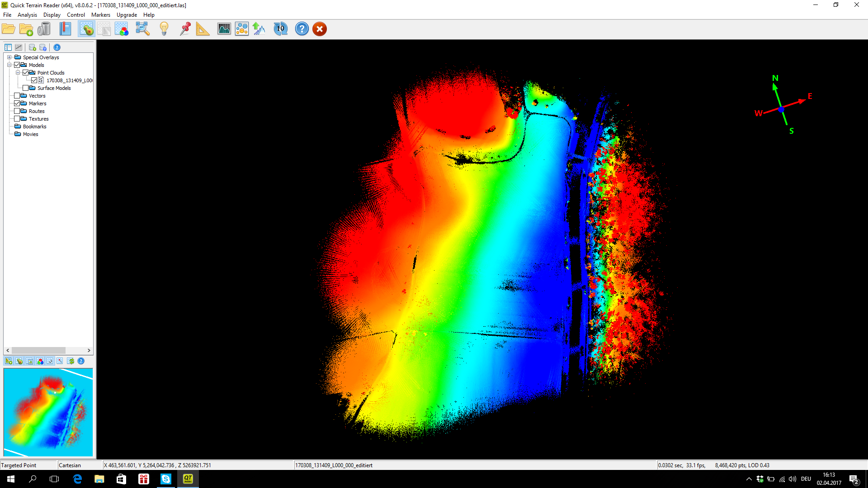This screenshot has width=868, height=488.
Task: Open the bookmark book toolbar icon
Action: click(66, 29)
